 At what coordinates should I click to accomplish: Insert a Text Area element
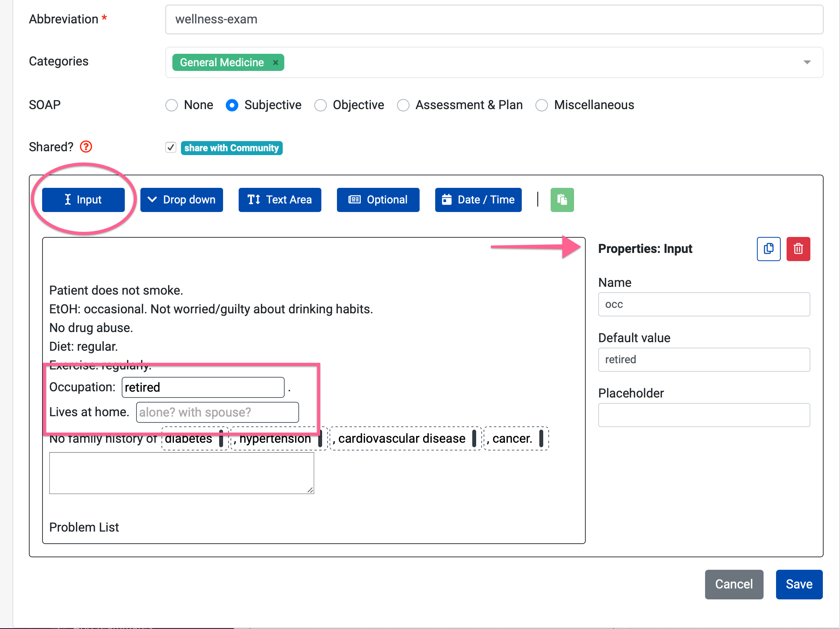coord(280,200)
